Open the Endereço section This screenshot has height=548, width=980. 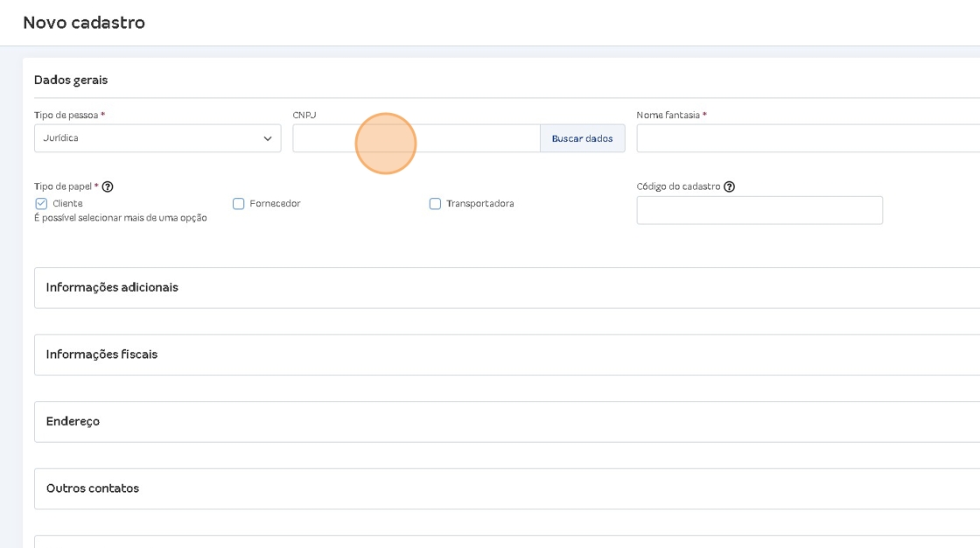point(507,422)
